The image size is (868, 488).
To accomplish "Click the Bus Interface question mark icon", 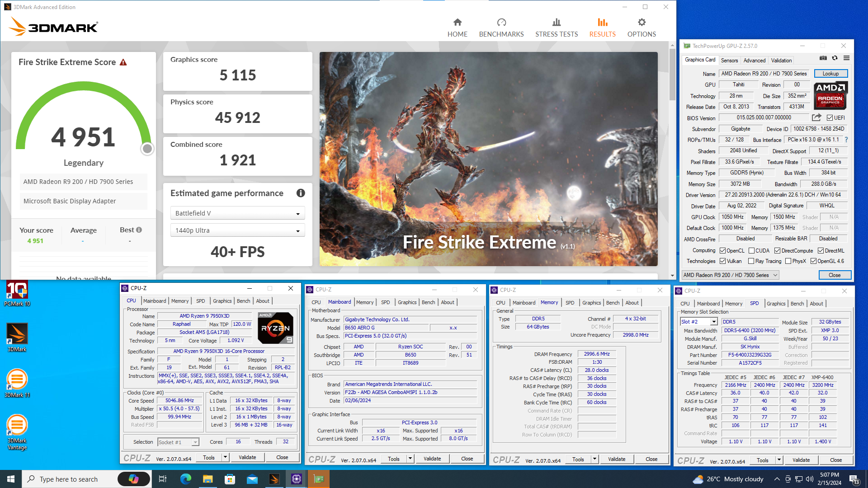I will (x=846, y=140).
